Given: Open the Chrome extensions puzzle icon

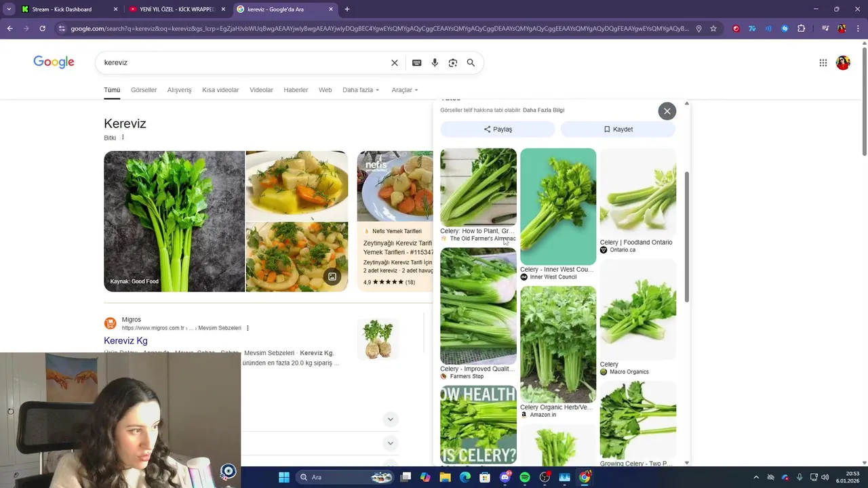Looking at the screenshot, I should click(x=802, y=28).
